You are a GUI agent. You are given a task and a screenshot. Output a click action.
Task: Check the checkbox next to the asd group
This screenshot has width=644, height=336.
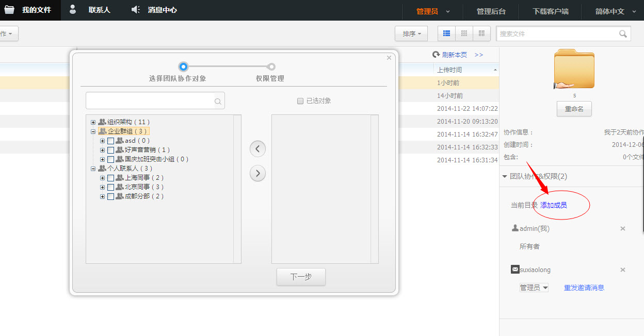(x=109, y=140)
